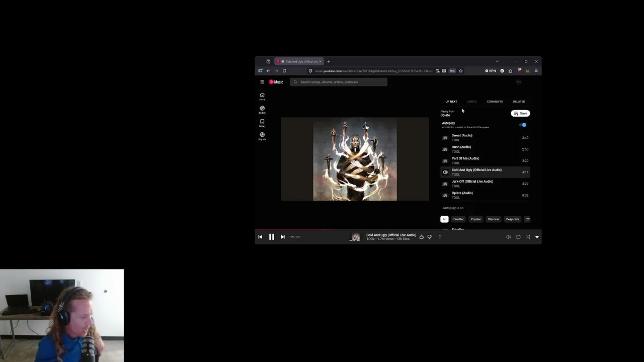Collapse the player page with down arrow
The image size is (644, 362).
pos(537,237)
